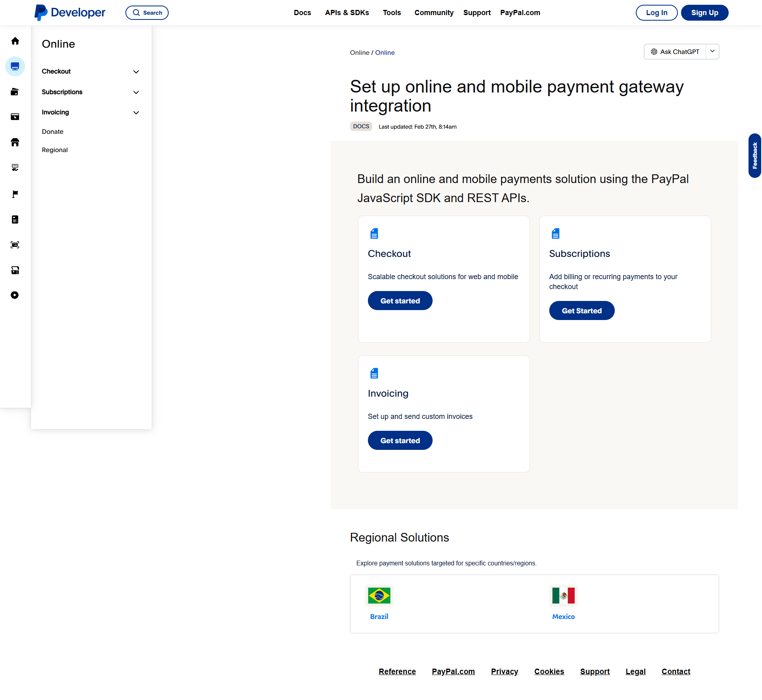The height and width of the screenshot is (700, 762).
Task: Click the Subscriptions card title
Action: point(579,254)
